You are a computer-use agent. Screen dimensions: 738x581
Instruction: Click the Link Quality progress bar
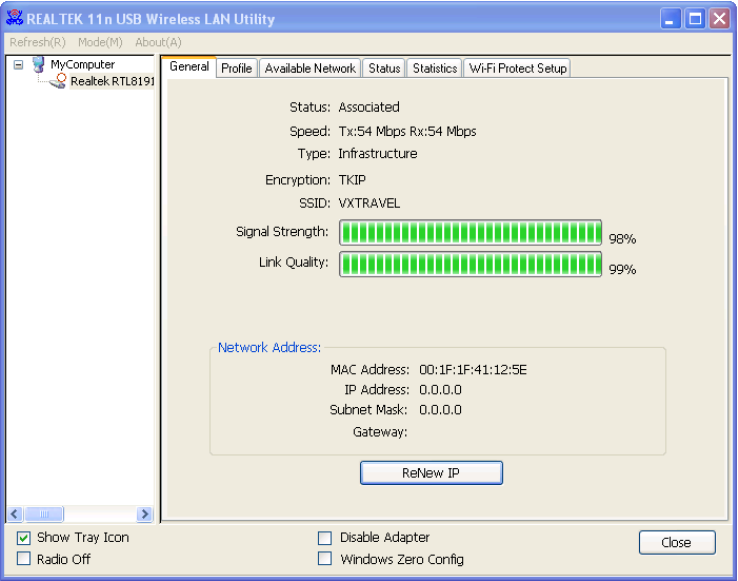(471, 264)
